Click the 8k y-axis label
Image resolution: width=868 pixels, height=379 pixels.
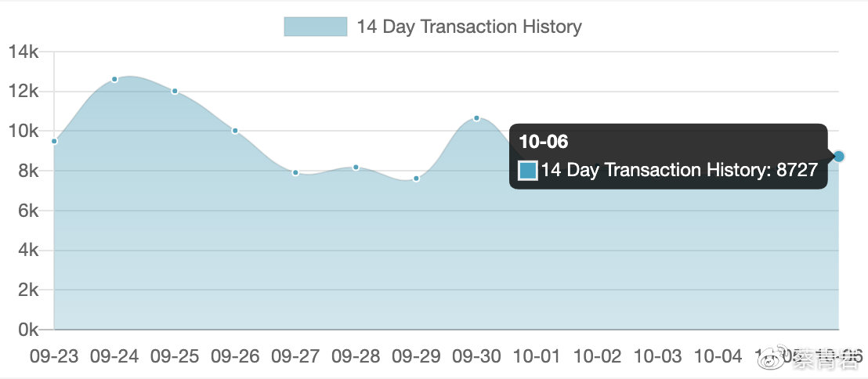coord(27,171)
